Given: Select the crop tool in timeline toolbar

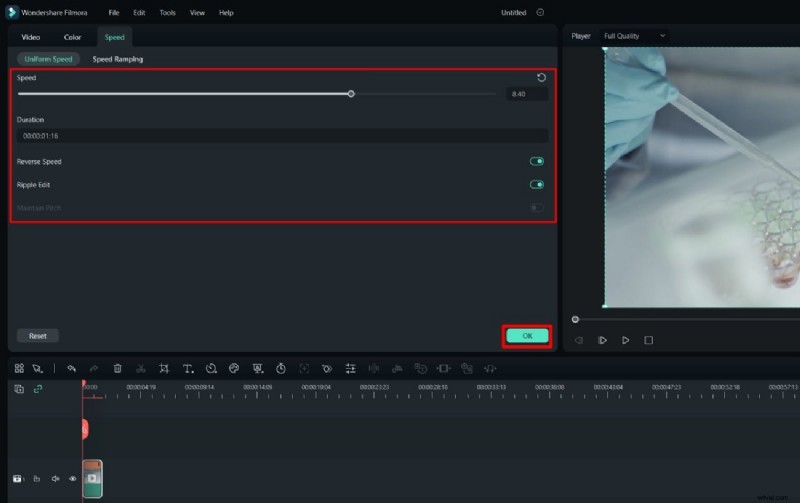Looking at the screenshot, I should point(164,368).
